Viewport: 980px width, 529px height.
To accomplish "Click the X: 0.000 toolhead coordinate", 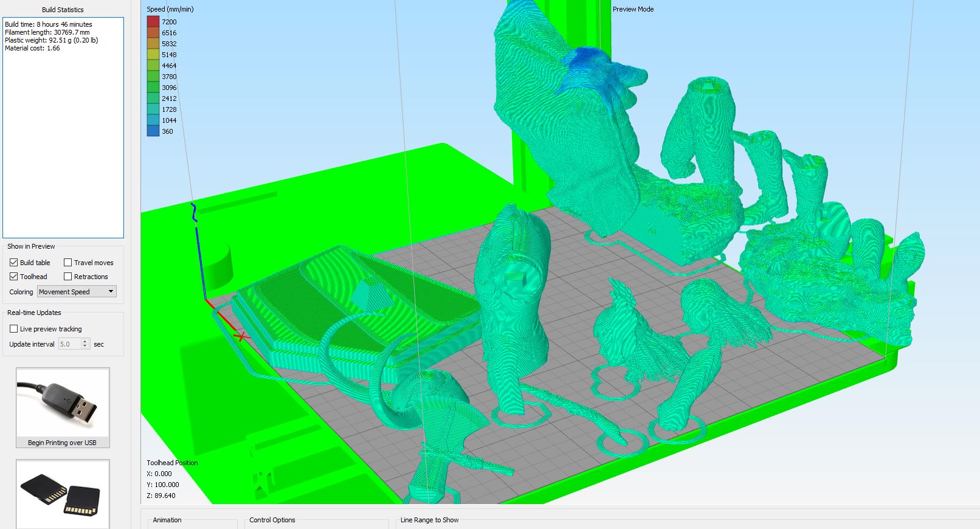I will (159, 474).
